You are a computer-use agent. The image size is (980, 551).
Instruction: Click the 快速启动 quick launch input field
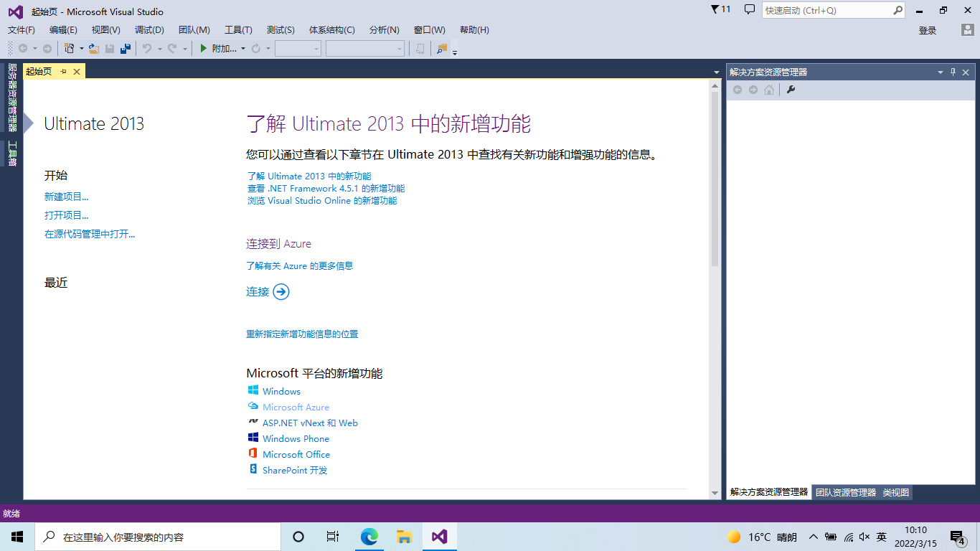[827, 10]
